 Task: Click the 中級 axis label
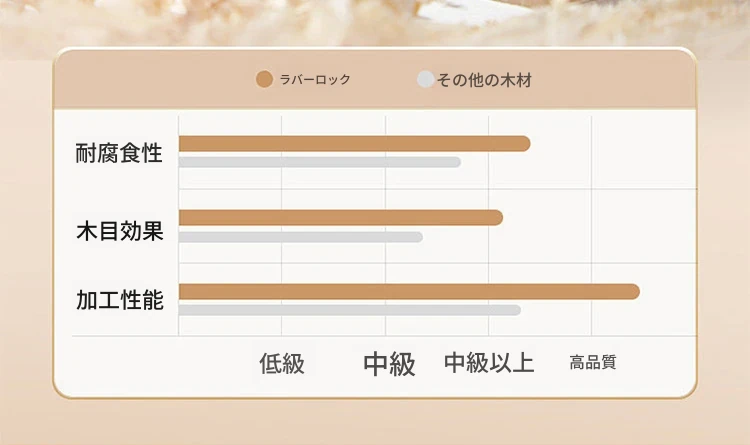pyautogui.click(x=389, y=365)
